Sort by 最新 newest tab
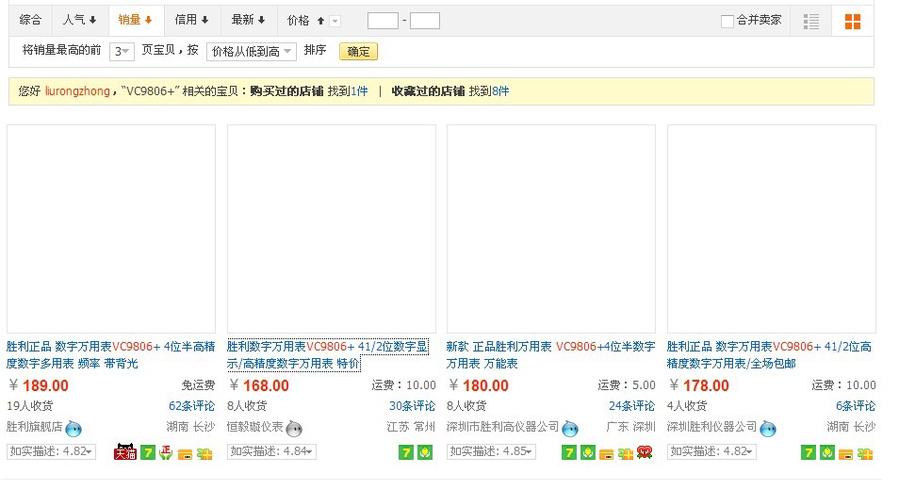 (248, 20)
